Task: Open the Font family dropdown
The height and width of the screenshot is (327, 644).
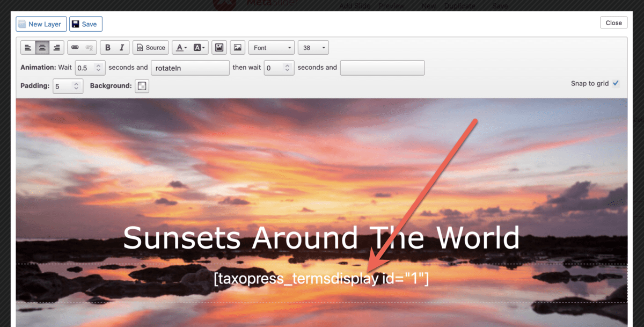Action: click(271, 47)
